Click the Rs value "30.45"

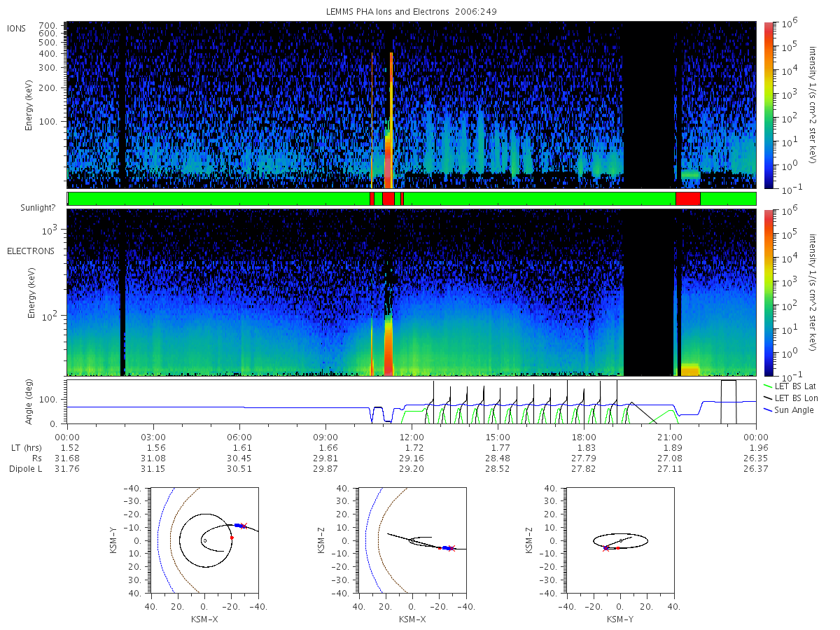239,458
